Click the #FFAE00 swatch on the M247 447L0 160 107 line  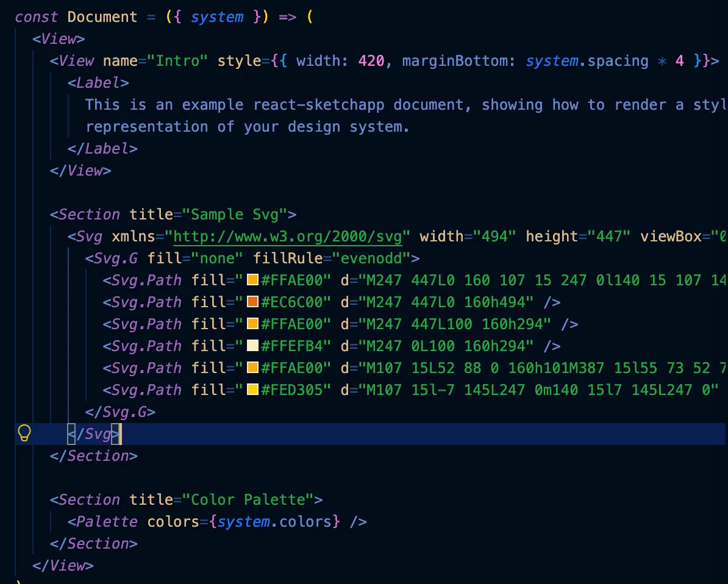coord(252,279)
